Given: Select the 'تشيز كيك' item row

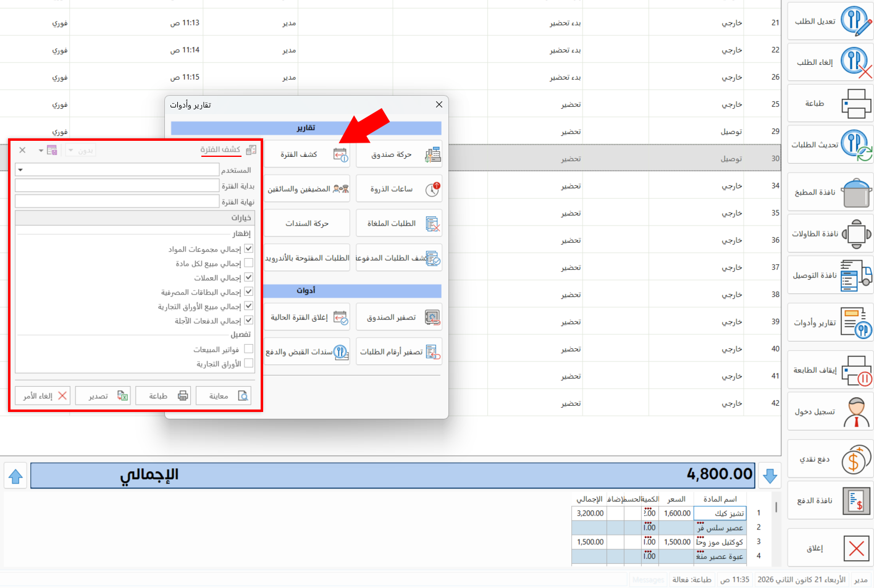Looking at the screenshot, I should tap(659, 513).
